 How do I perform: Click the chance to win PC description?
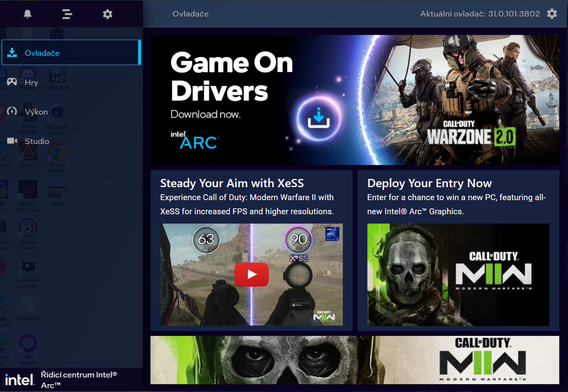[x=456, y=204]
